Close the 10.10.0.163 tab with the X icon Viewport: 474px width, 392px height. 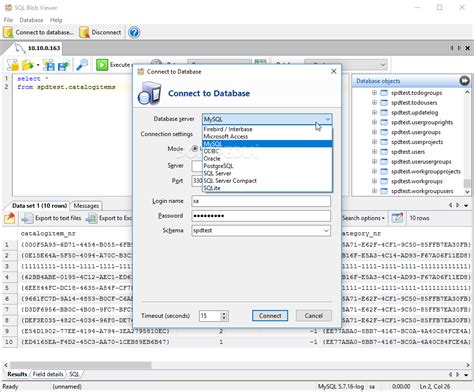coord(467,48)
